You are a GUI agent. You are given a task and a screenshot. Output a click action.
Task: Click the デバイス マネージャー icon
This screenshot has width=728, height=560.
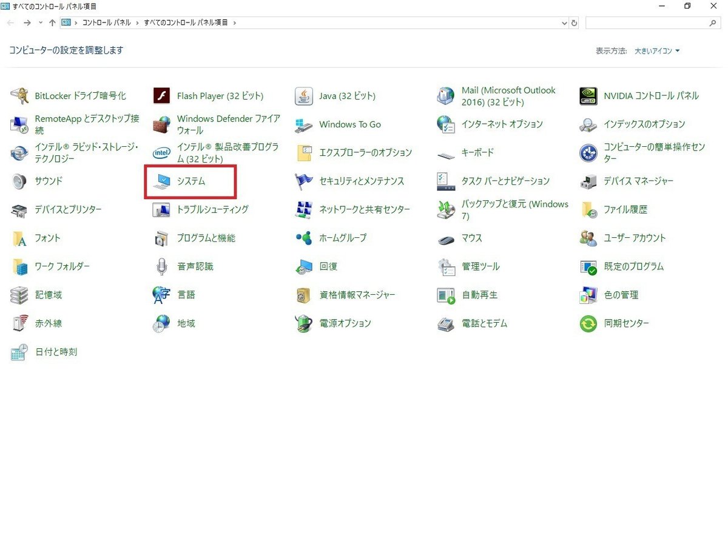coord(588,181)
